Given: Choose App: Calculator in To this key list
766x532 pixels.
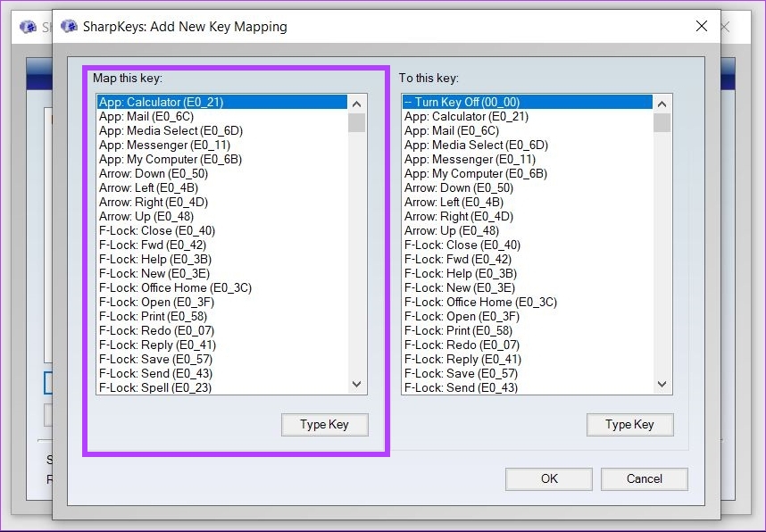Looking at the screenshot, I should [x=528, y=116].
